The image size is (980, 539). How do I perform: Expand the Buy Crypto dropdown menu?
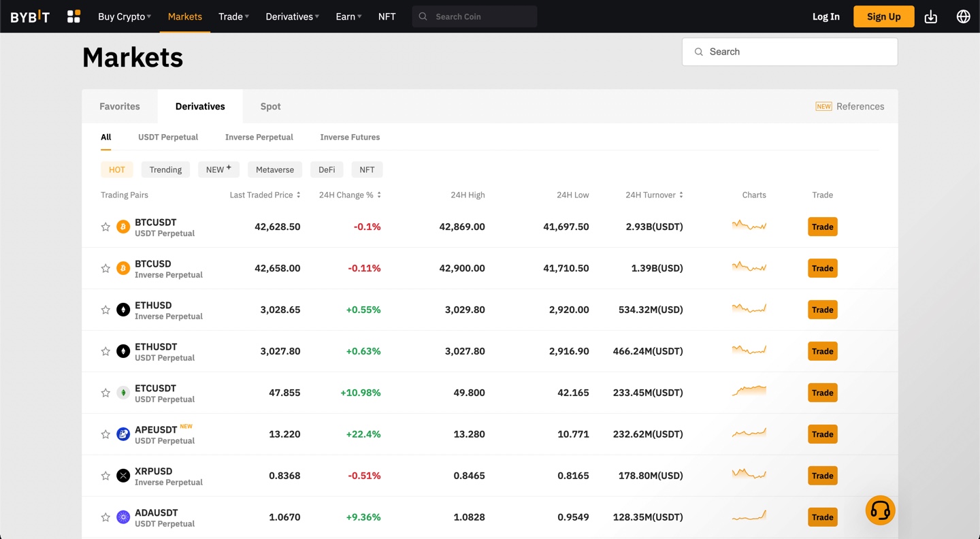125,16
